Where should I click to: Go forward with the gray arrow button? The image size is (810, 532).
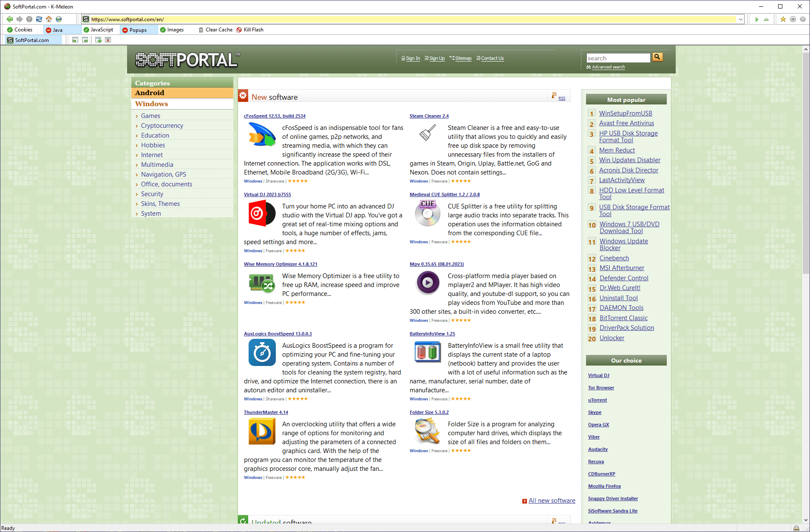tap(20, 19)
